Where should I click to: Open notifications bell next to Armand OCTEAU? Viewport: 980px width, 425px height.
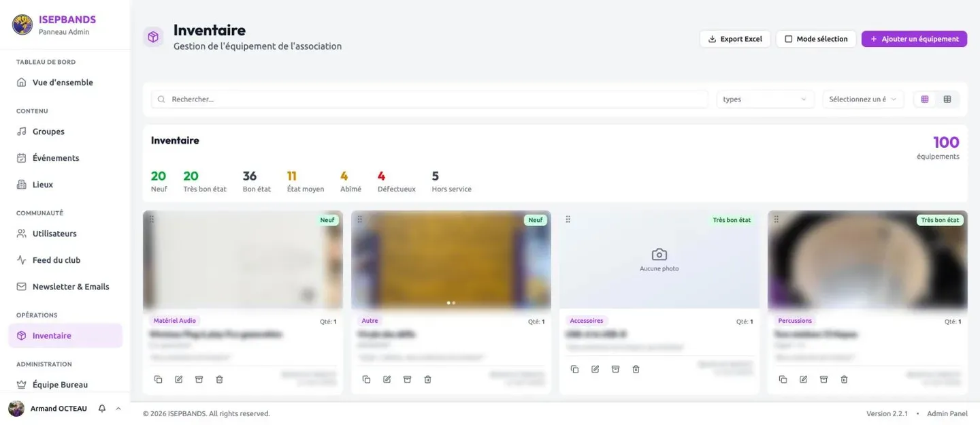pyautogui.click(x=102, y=409)
